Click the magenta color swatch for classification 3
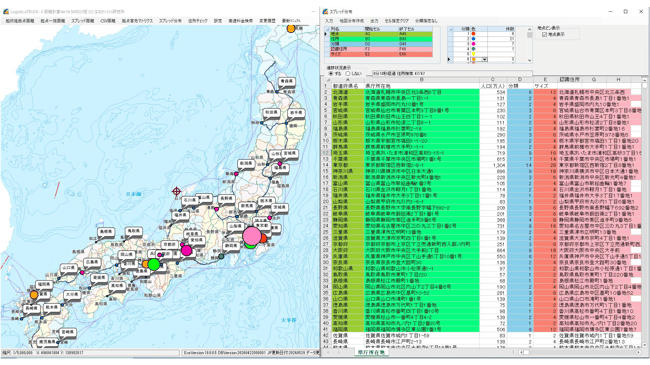Screen dimensions: 650x365 pyautogui.click(x=474, y=44)
